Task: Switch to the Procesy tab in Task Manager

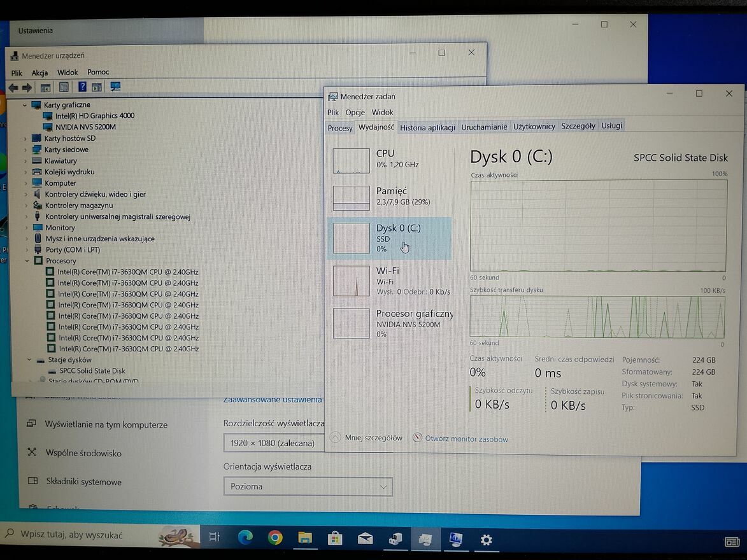Action: [x=340, y=127]
